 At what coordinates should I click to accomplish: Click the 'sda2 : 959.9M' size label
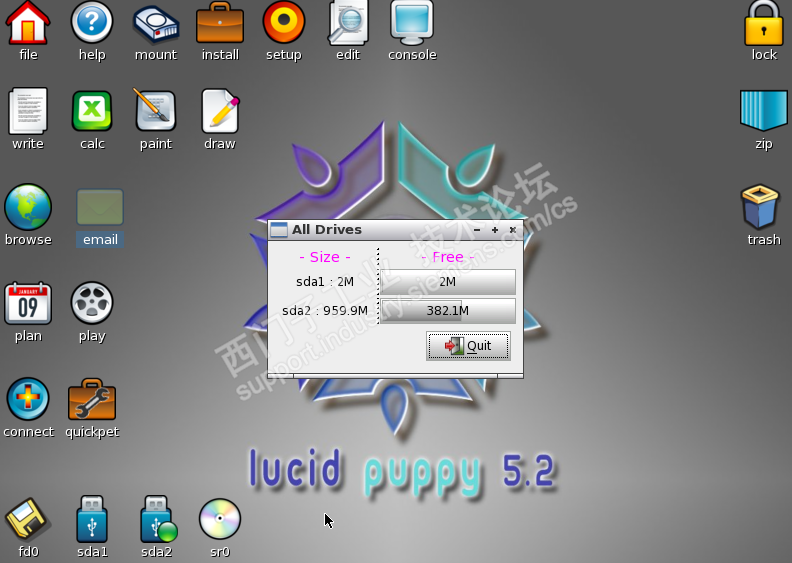point(325,311)
